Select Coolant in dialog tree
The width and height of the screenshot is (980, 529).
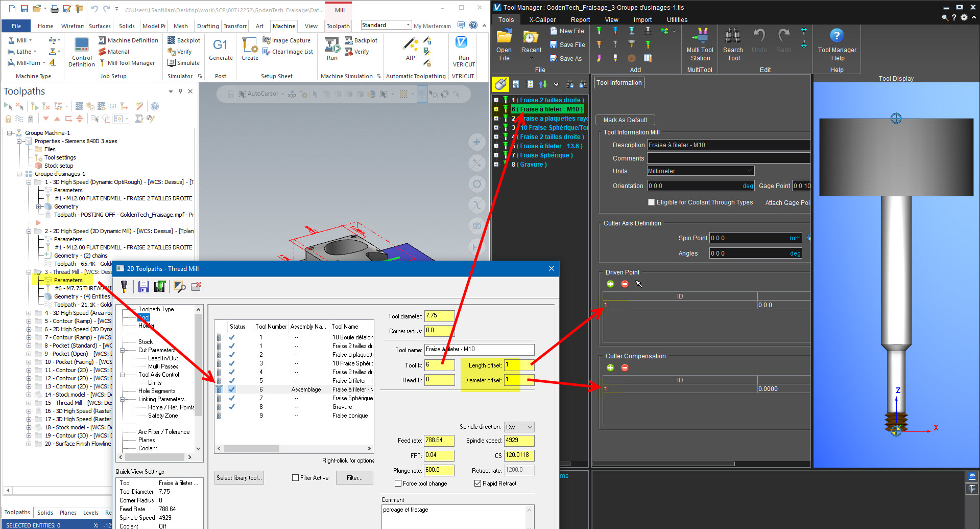148,448
